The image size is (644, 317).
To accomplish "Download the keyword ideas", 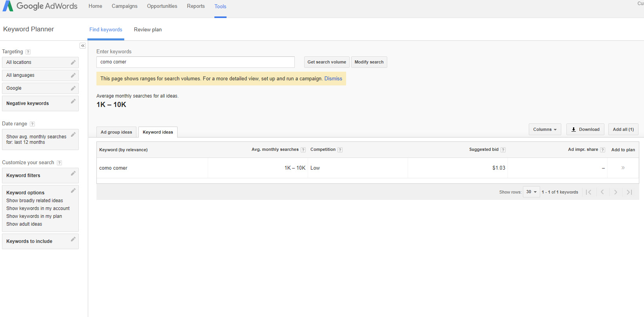I will (585, 129).
